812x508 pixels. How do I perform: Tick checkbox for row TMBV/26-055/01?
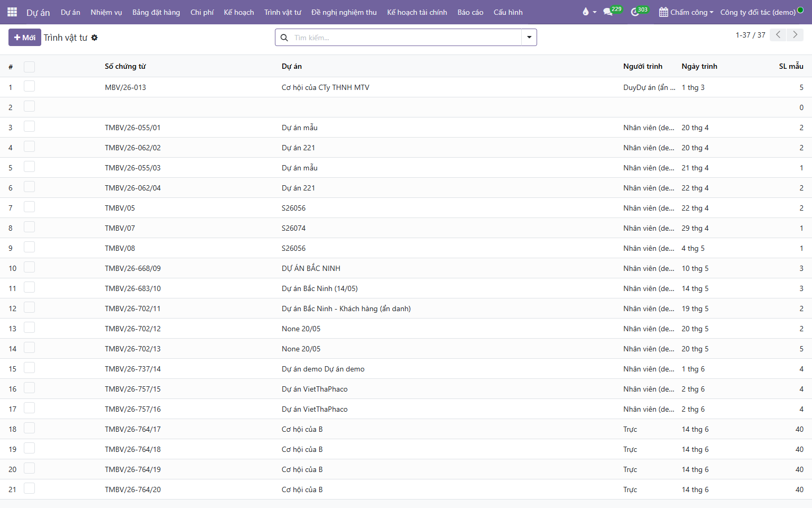tap(29, 127)
